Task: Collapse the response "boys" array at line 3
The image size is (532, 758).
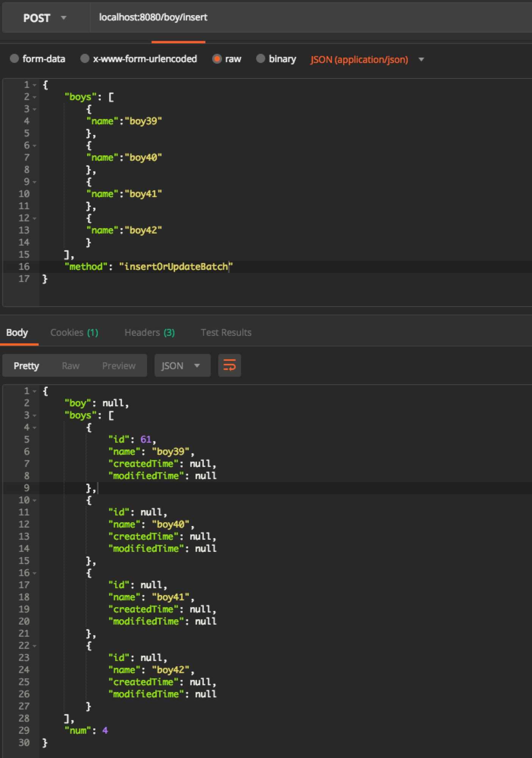Action: [x=34, y=415]
